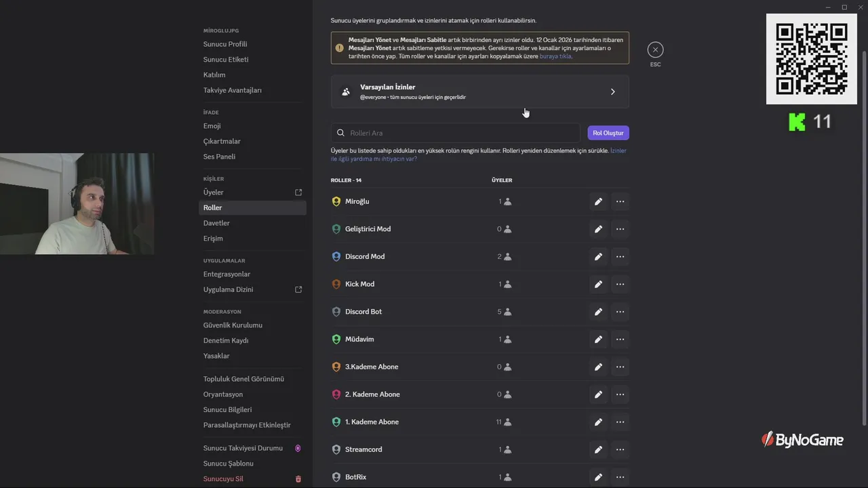The width and height of the screenshot is (868, 488).
Task: Click the boost gem icon by Sunucu Takviyesi Durumu
Action: 298,448
